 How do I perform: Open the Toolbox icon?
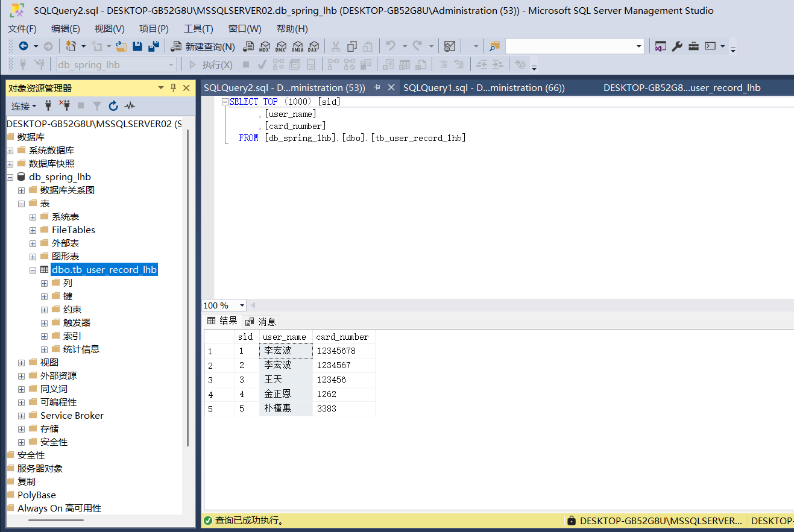[x=694, y=46]
